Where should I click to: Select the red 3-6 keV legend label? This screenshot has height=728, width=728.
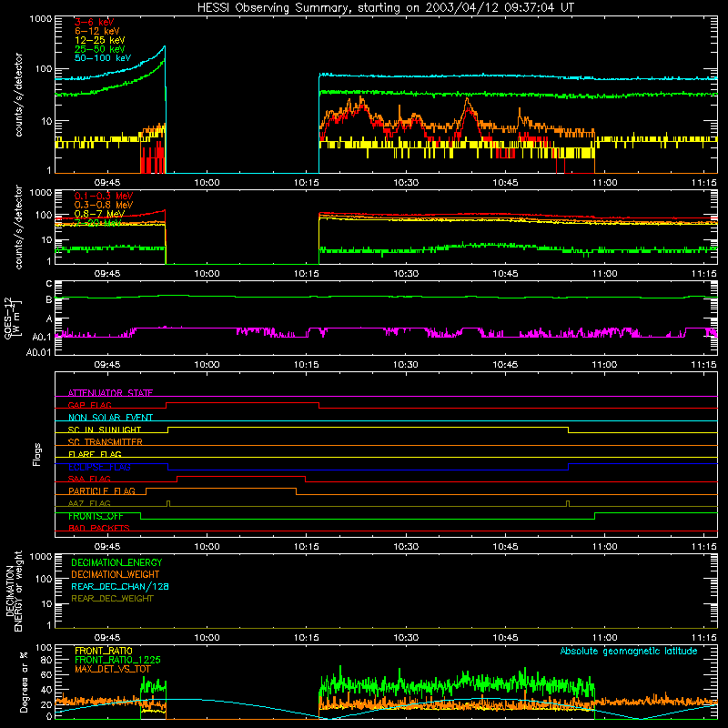95,22
